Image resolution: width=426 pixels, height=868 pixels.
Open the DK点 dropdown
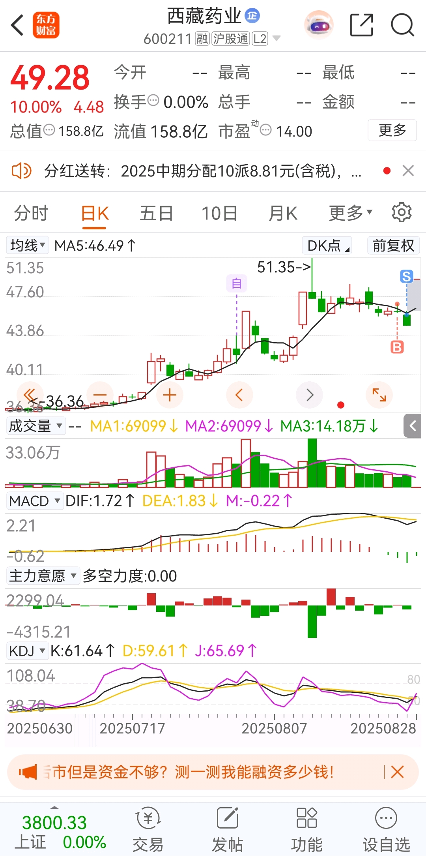point(327,246)
